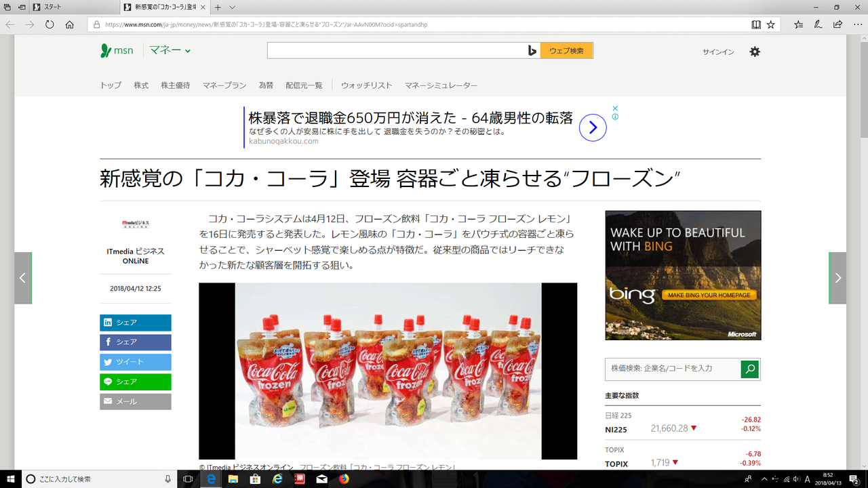Go to the next article arrow
Viewport: 868px width, 488px height.
pos(837,278)
